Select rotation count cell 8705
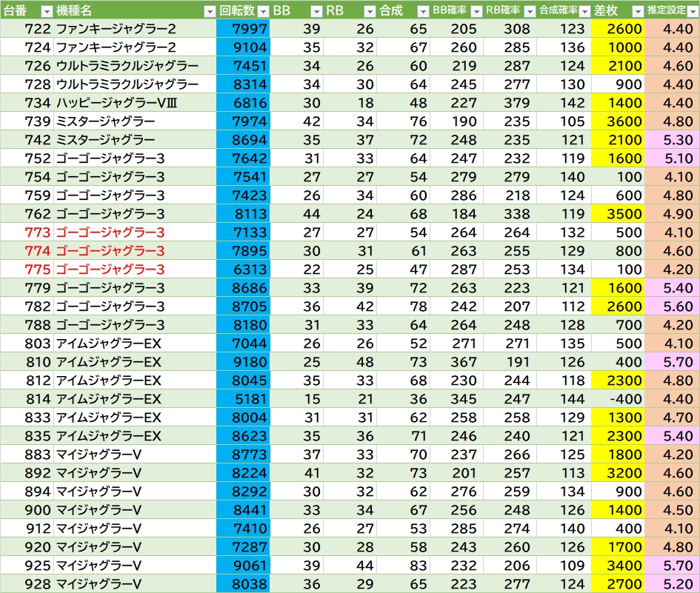Screen dimensions: 700x593 click(243, 306)
